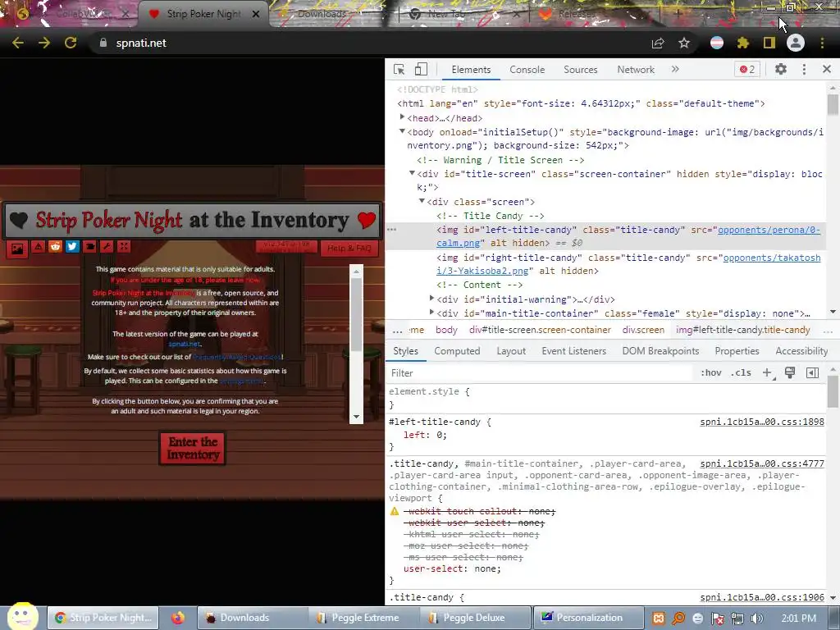Toggle the .cls element classes panel
Viewport: 840px width, 630px height.
click(x=741, y=373)
